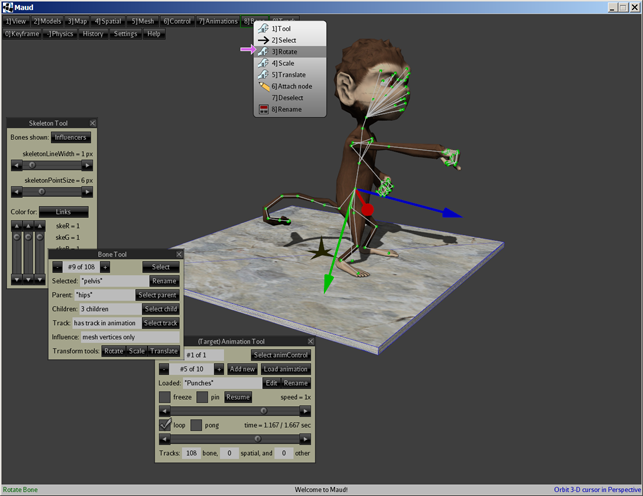This screenshot has height=496, width=643.
Task: Click Rotate in Transform tools
Action: point(114,351)
